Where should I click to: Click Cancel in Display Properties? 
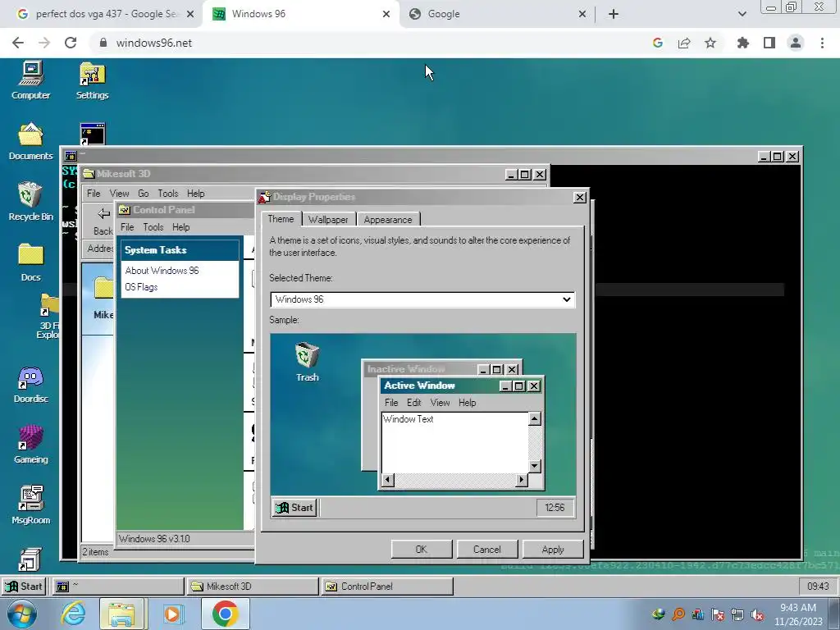click(487, 549)
